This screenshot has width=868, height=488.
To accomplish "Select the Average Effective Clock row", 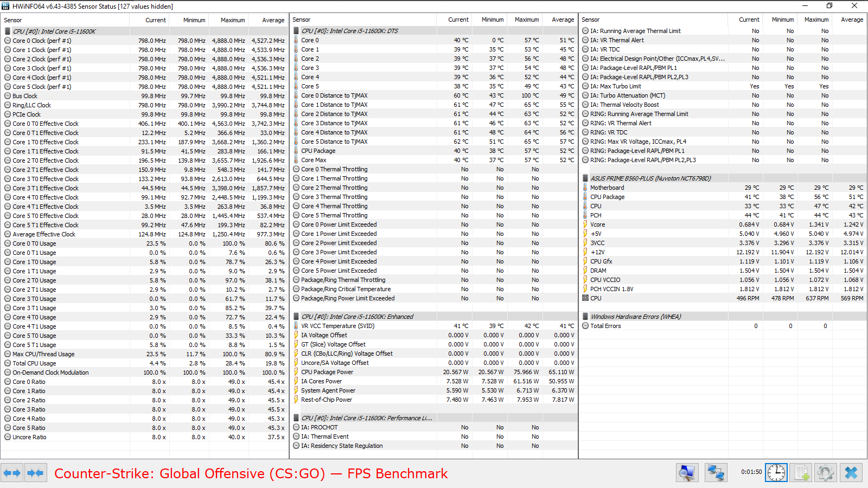I will pyautogui.click(x=145, y=234).
